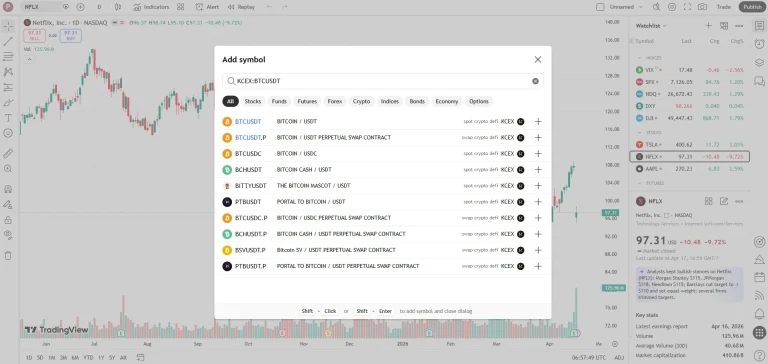Choose the BCHUSDT.P perpetual swap row
This screenshot has height=364, width=768.
pyautogui.click(x=383, y=234)
